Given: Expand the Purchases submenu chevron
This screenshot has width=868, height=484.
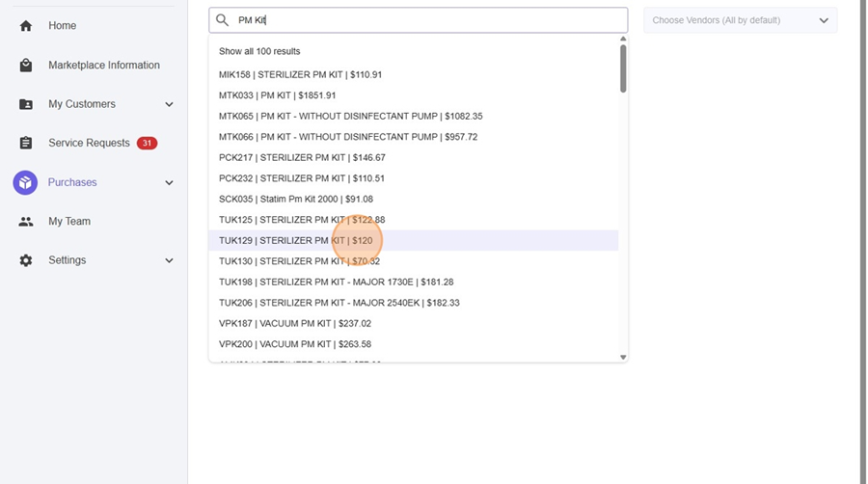Looking at the screenshot, I should [x=170, y=182].
